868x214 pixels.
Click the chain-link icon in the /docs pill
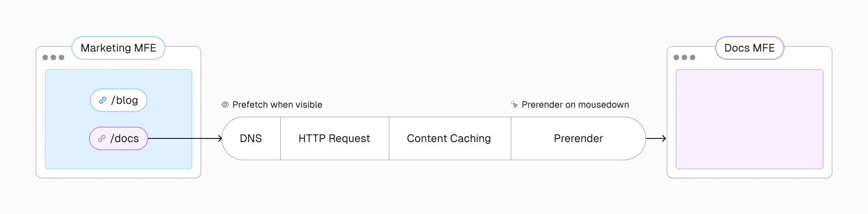click(102, 138)
